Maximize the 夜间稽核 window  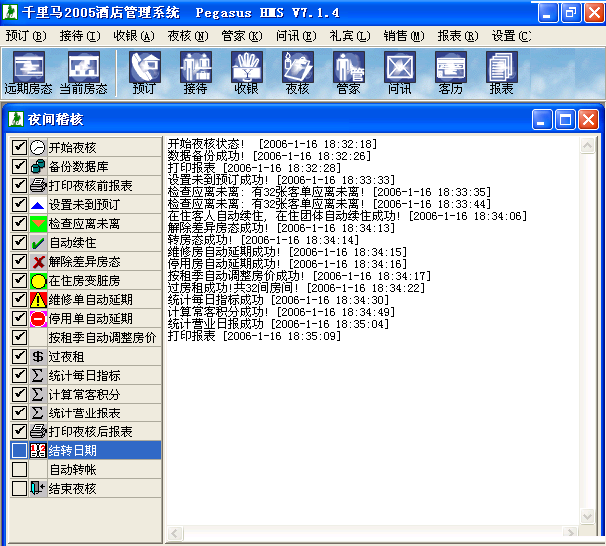click(x=565, y=119)
